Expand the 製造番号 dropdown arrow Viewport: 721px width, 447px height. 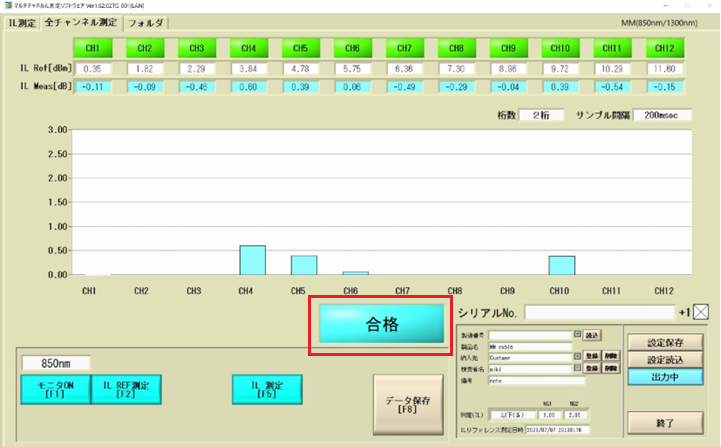point(577,334)
